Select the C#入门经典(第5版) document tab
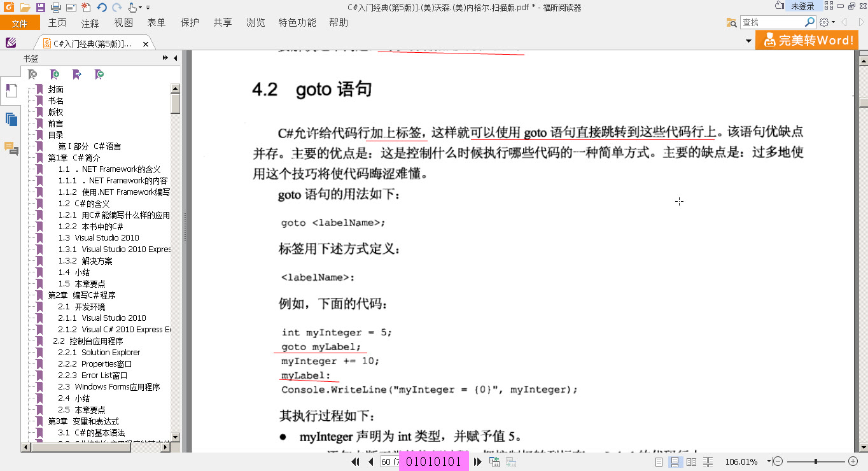The height and width of the screenshot is (471, 868). click(x=95, y=43)
